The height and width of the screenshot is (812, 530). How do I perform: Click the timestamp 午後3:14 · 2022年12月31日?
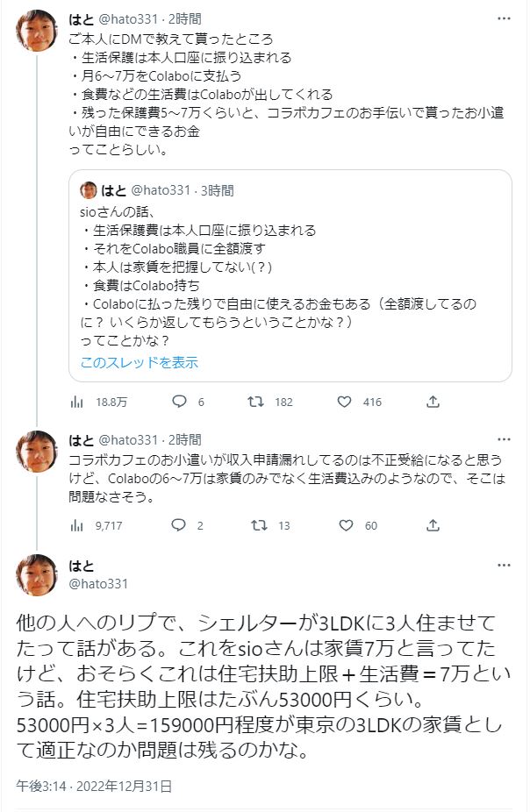tap(94, 785)
